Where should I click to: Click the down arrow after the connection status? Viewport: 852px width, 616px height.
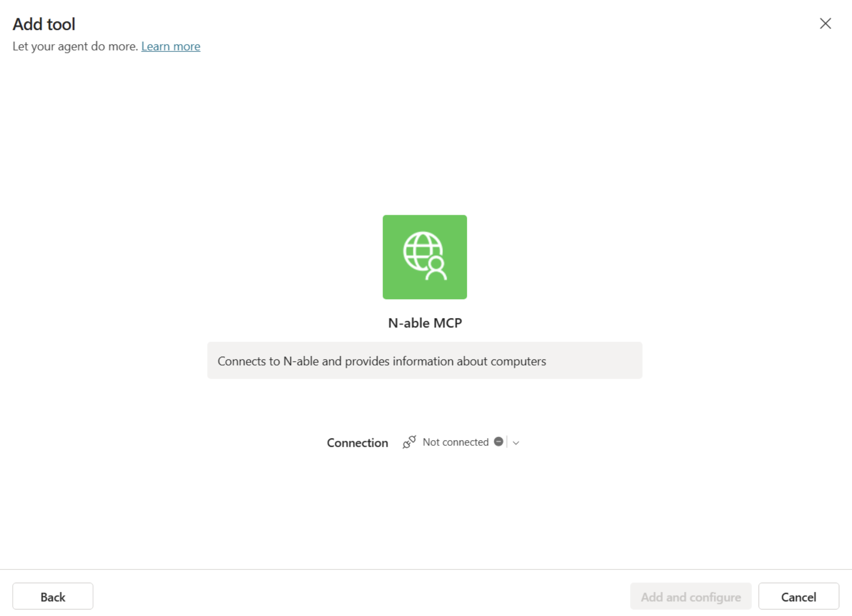point(516,443)
